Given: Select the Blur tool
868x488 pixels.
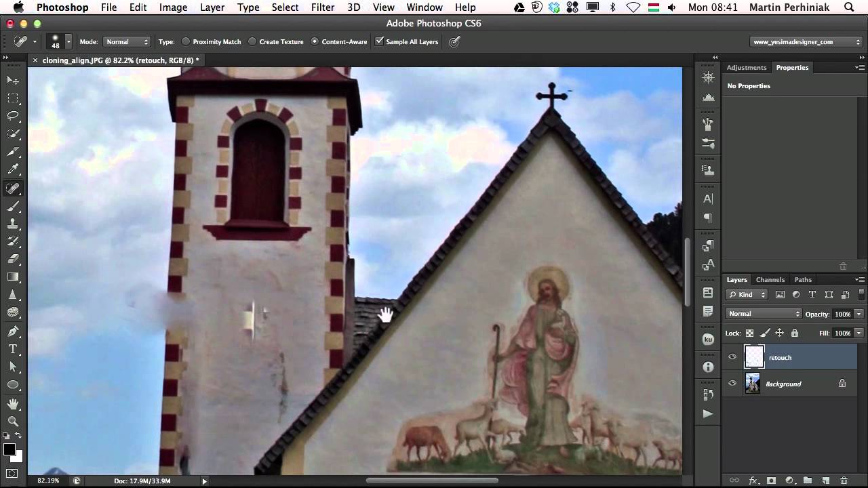Looking at the screenshot, I should [x=13, y=295].
